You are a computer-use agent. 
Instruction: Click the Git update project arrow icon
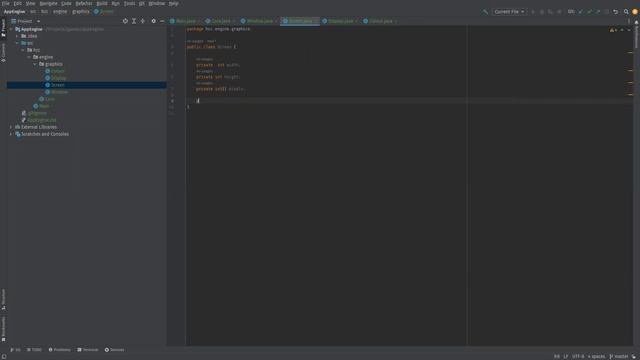click(x=581, y=12)
